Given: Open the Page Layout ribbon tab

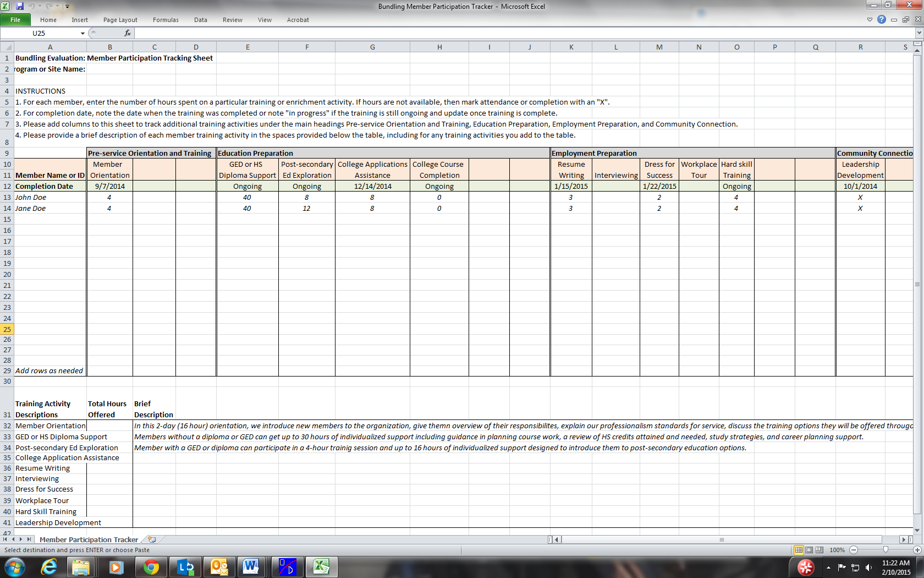Looking at the screenshot, I should pos(120,20).
